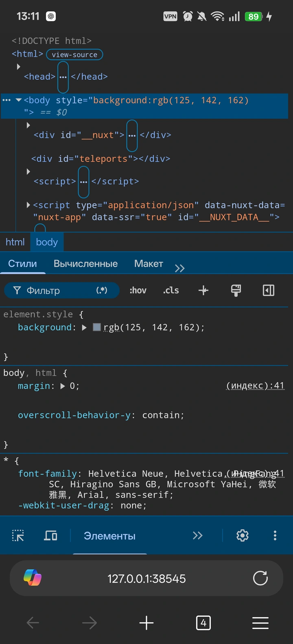Screen dimensions: 293x644
Task: Expand collapsed head ellipsis
Action: coord(63,77)
